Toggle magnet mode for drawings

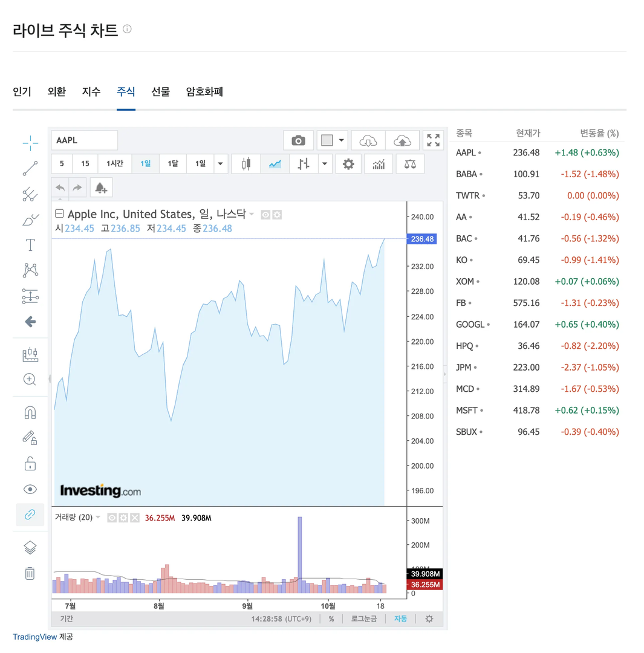click(x=30, y=413)
